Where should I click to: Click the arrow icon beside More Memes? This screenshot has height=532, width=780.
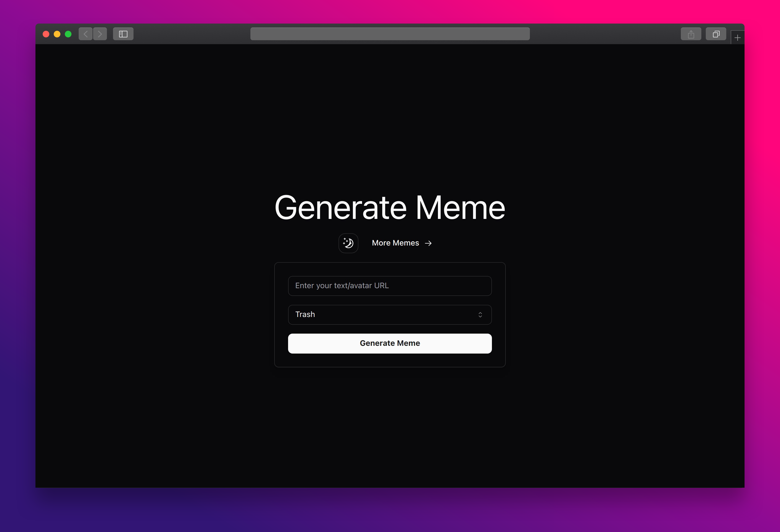click(428, 243)
